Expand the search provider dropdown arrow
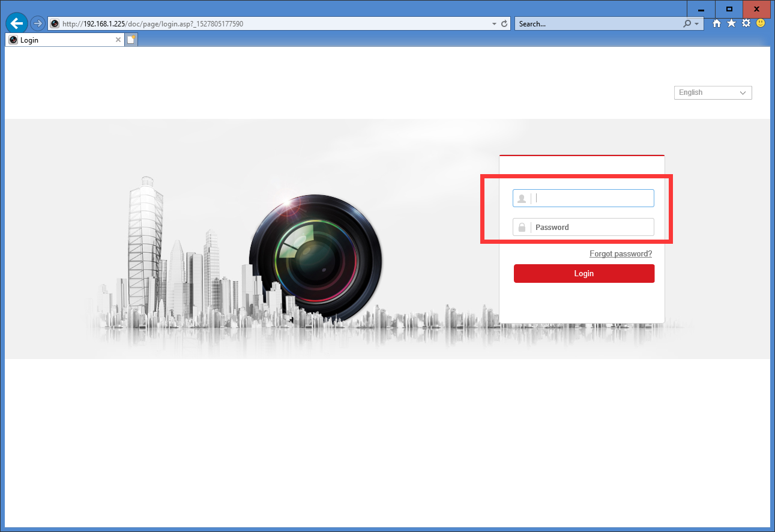The width and height of the screenshot is (775, 532). [x=696, y=24]
